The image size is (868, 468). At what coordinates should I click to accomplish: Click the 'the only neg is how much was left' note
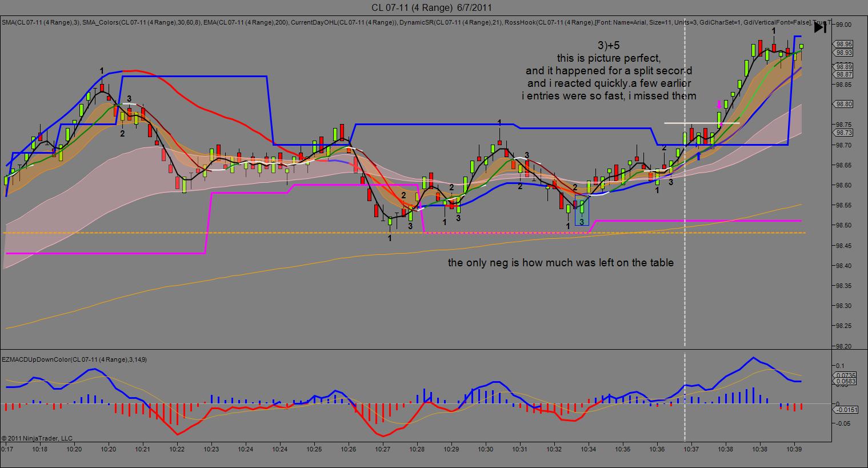point(561,263)
